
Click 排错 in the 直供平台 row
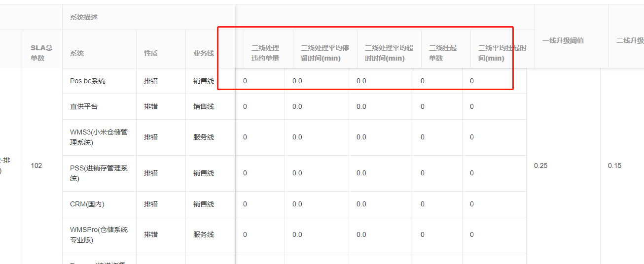pos(151,106)
